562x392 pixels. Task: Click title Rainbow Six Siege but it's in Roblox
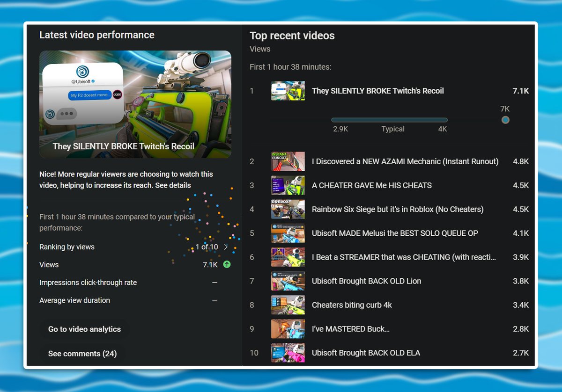(398, 209)
